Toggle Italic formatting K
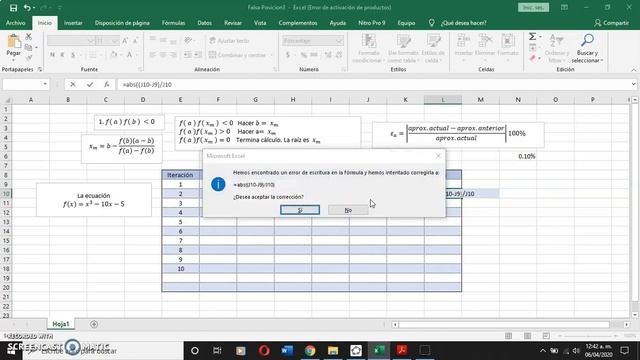This screenshot has width=640, height=360. (62, 55)
